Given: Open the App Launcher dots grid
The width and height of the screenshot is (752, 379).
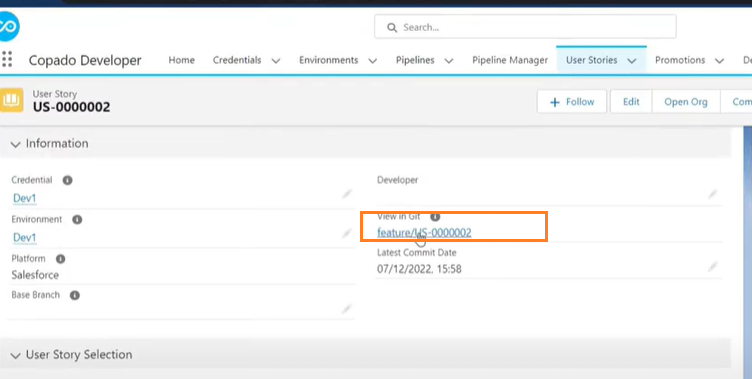Looking at the screenshot, I should [7, 59].
